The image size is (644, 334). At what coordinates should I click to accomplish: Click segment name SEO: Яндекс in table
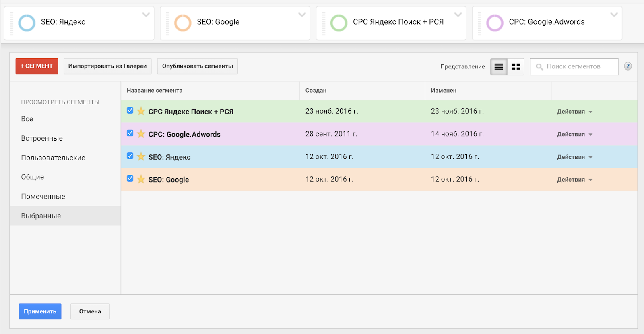[x=169, y=157]
